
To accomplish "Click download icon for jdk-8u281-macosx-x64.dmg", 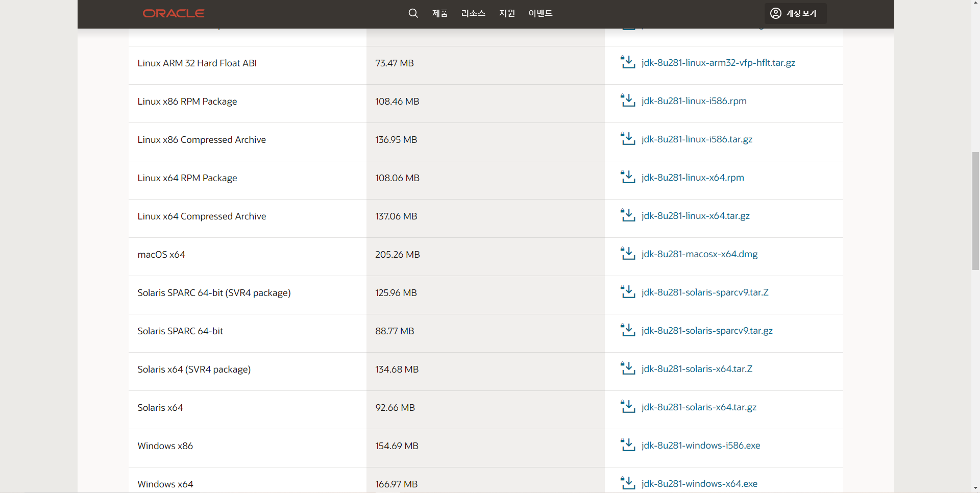I will [x=628, y=254].
